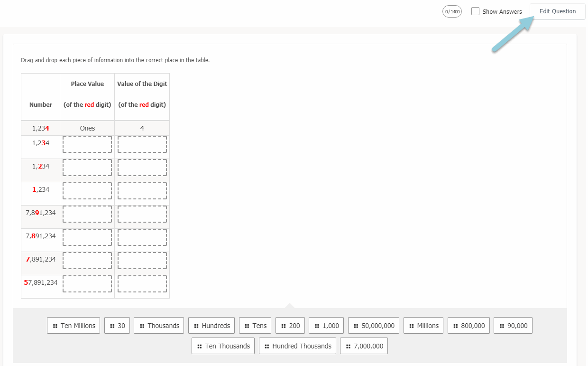Select the 1,000 answer tile
This screenshot has height=366, width=588.
pyautogui.click(x=326, y=326)
